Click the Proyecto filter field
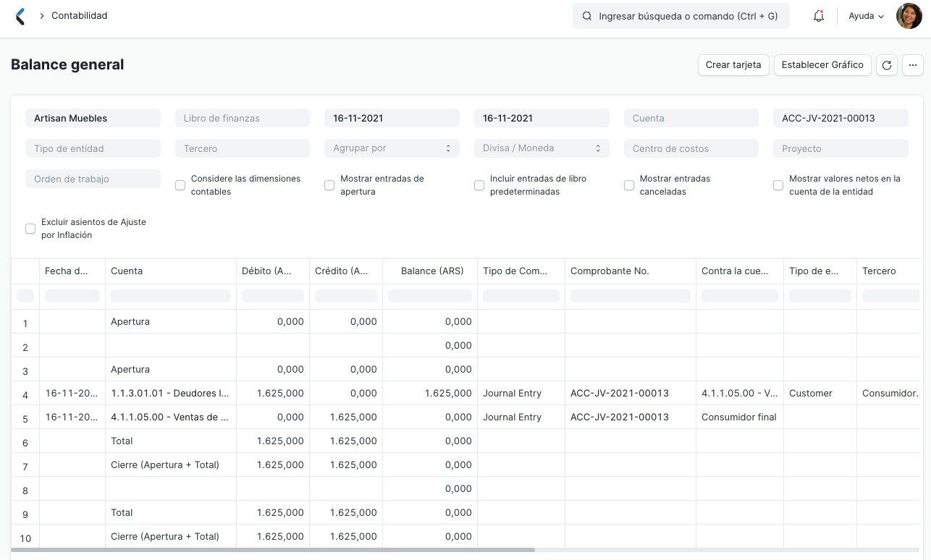 tap(841, 148)
